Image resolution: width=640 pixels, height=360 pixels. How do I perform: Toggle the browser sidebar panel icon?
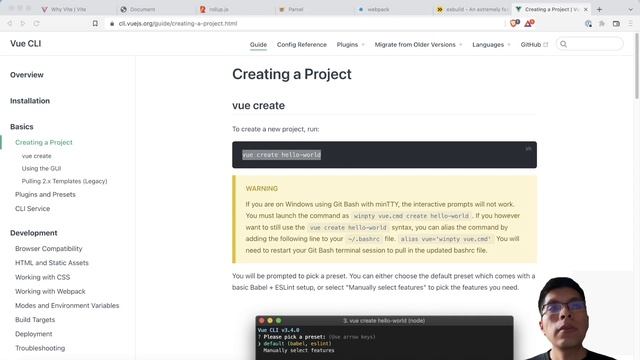click(x=616, y=24)
